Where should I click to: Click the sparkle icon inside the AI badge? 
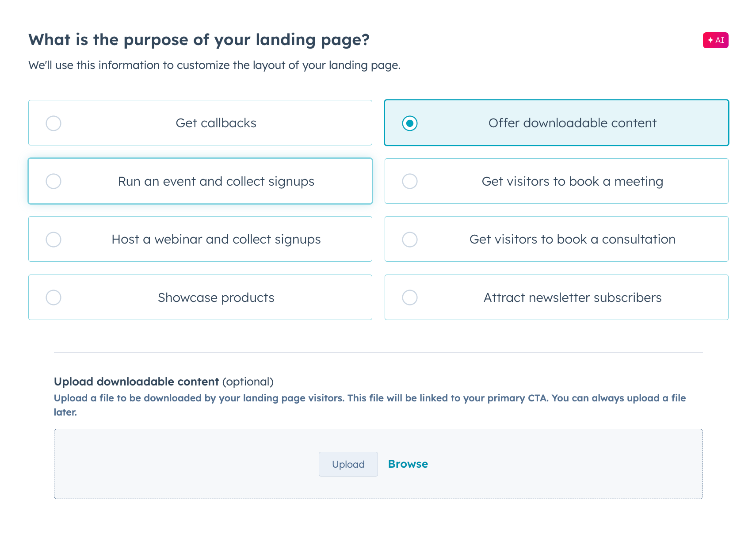pyautogui.click(x=710, y=40)
